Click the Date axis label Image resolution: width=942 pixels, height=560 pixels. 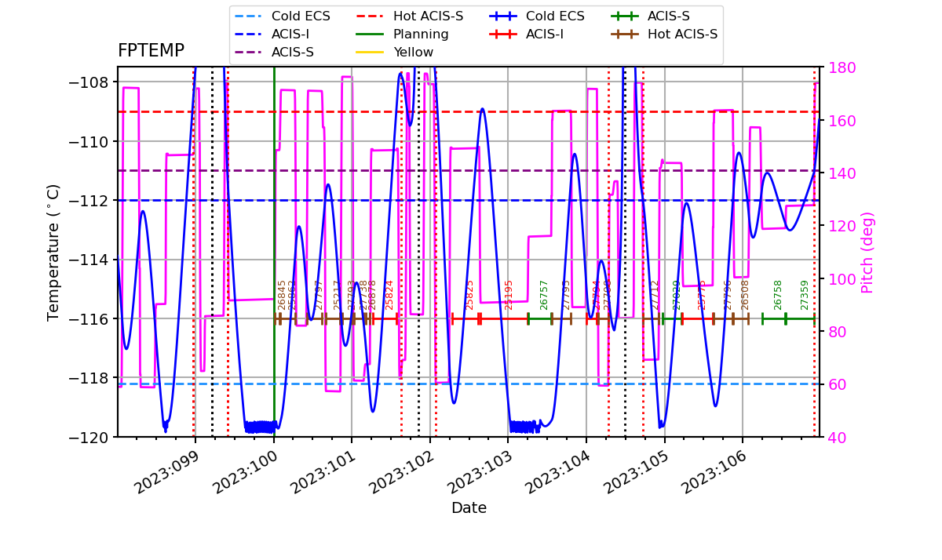[469, 507]
